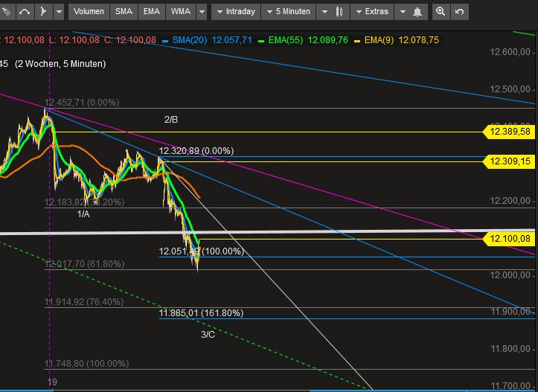This screenshot has height=392, width=538.
Task: Select the arc drawing tool
Action: click(x=25, y=12)
